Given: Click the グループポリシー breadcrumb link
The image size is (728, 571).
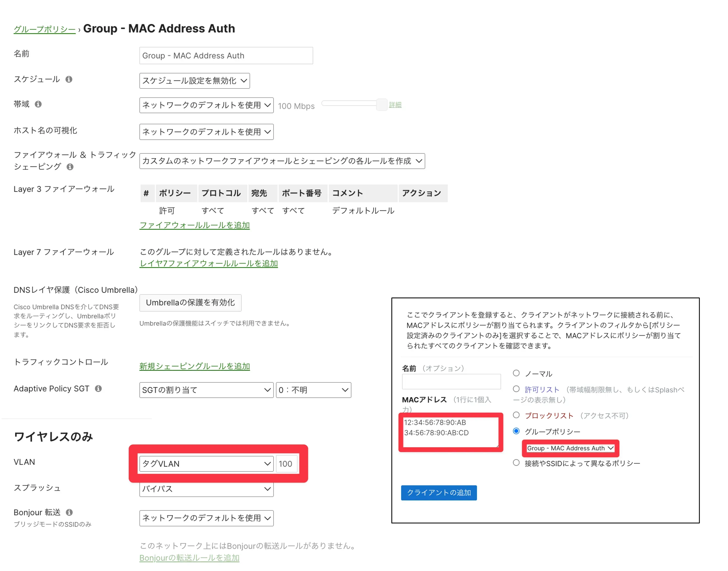Looking at the screenshot, I should tap(44, 30).
